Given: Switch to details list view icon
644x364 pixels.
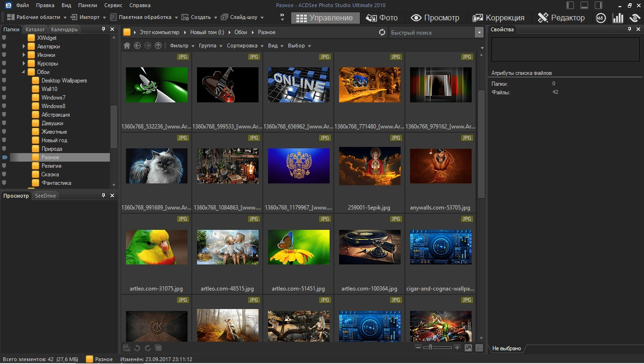Looking at the screenshot, I should pos(479,348).
